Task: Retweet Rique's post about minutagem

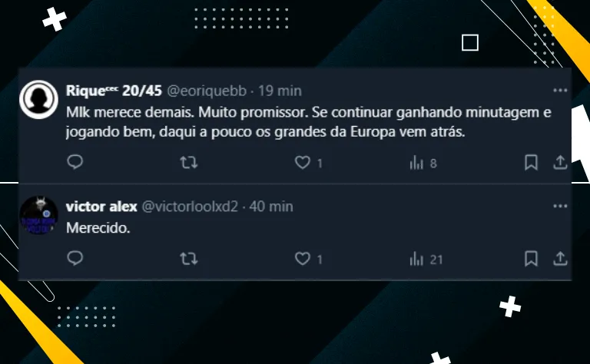Action: 188,163
